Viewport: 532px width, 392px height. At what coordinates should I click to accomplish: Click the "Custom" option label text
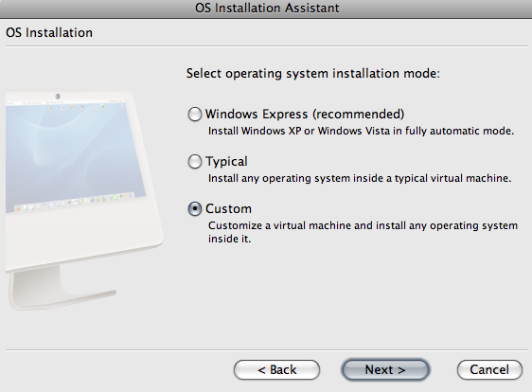[x=228, y=208]
